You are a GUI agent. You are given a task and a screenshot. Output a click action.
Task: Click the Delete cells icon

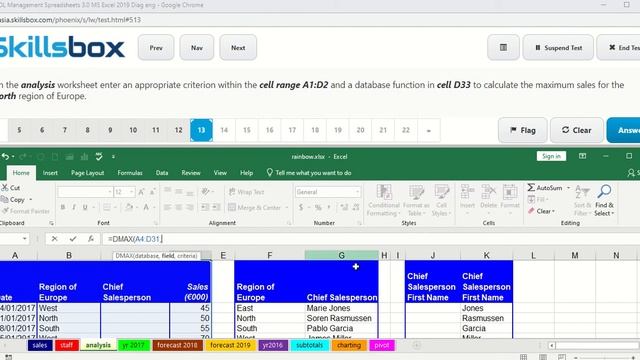(489, 192)
